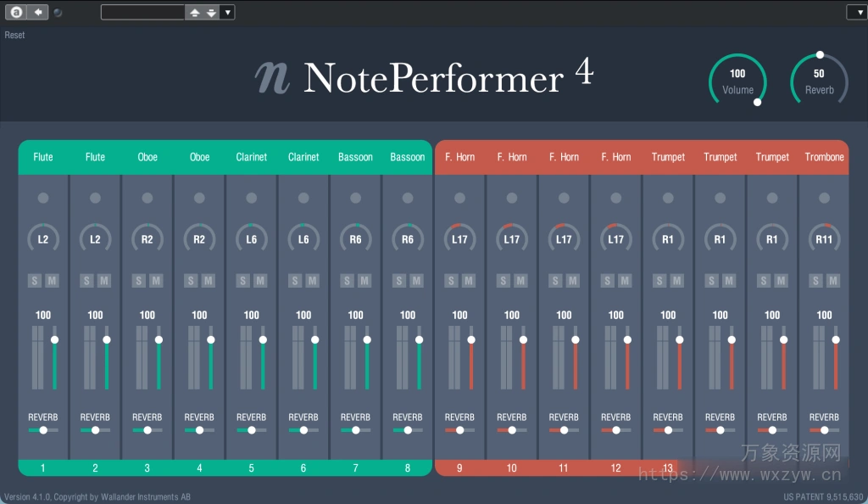Click the Reset text at top left
Image resolution: width=868 pixels, height=504 pixels.
pyautogui.click(x=14, y=35)
